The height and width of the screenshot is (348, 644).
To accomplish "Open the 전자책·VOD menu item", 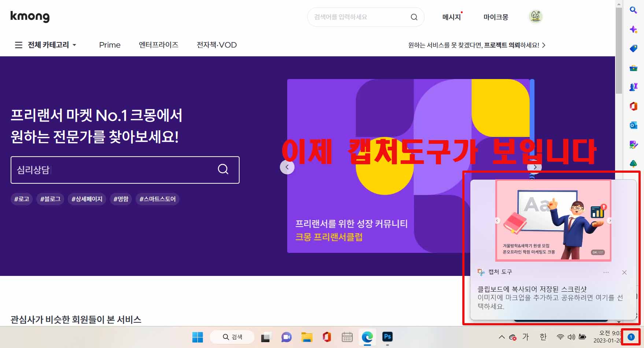I will pyautogui.click(x=216, y=45).
